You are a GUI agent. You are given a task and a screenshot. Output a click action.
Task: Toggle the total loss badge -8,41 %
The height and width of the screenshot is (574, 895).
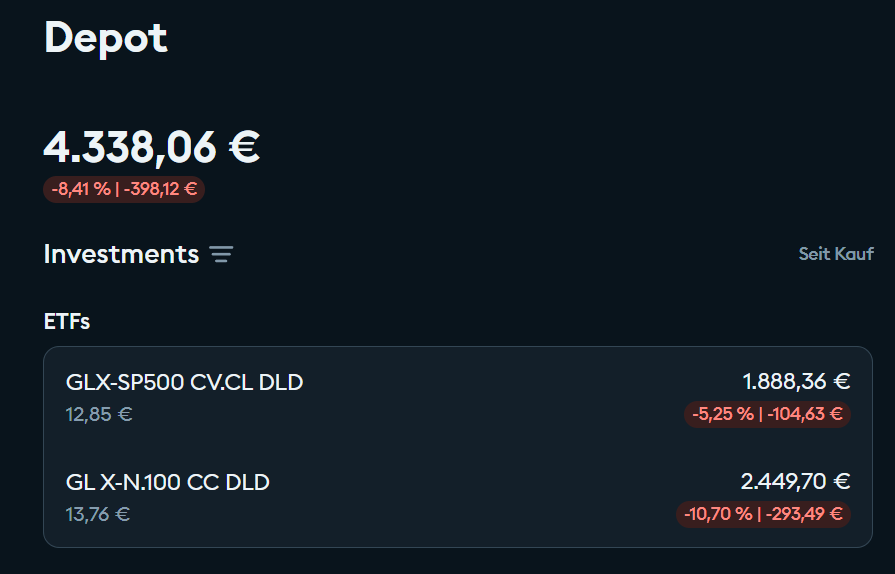(x=81, y=189)
